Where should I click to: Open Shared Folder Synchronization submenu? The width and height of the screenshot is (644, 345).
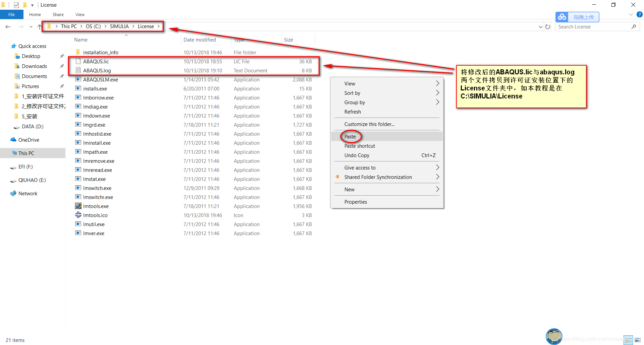[387, 177]
